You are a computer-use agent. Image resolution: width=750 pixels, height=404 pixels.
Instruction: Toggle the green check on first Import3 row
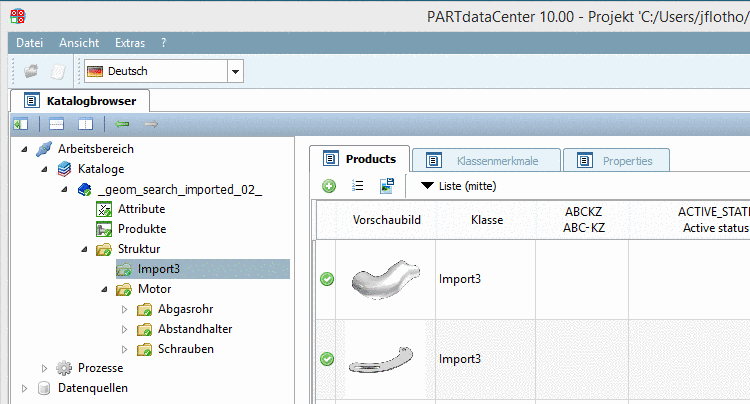pos(327,279)
